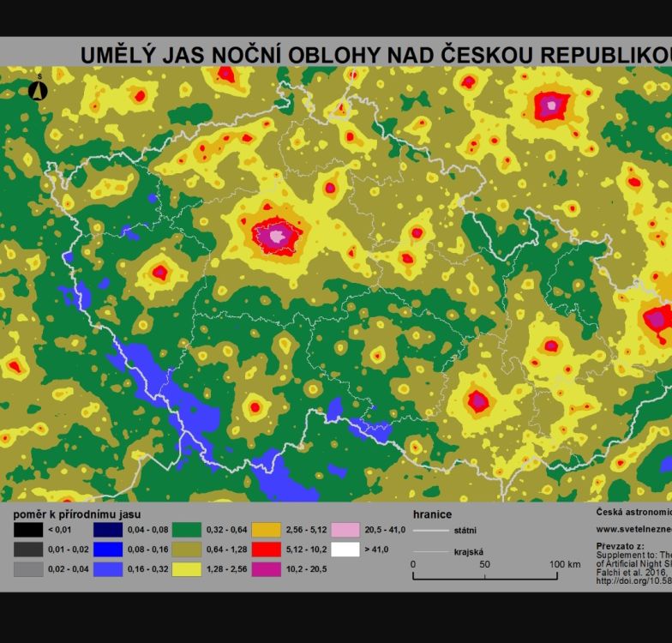Open the www.svetelnezne website link
This screenshot has width=672, height=643.
633,529
